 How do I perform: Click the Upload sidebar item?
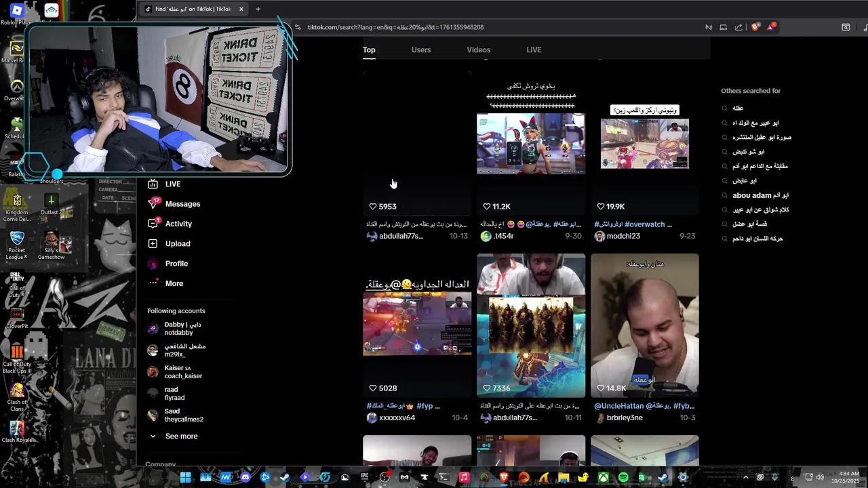point(169,243)
